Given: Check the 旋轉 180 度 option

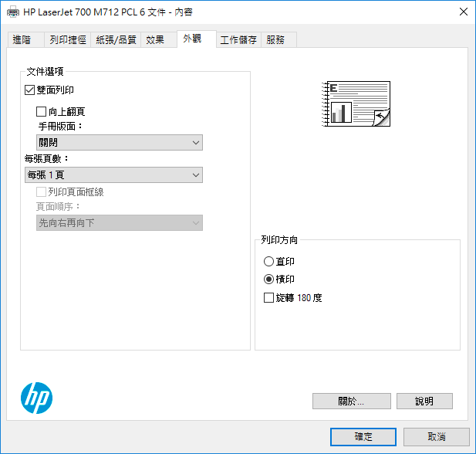Looking at the screenshot, I should coord(268,297).
